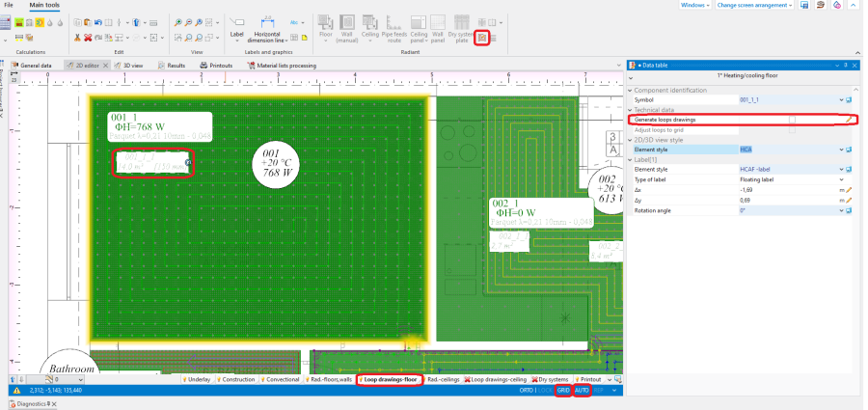Click the scissors cut icon
This screenshot has width=868, height=410.
(x=77, y=38)
